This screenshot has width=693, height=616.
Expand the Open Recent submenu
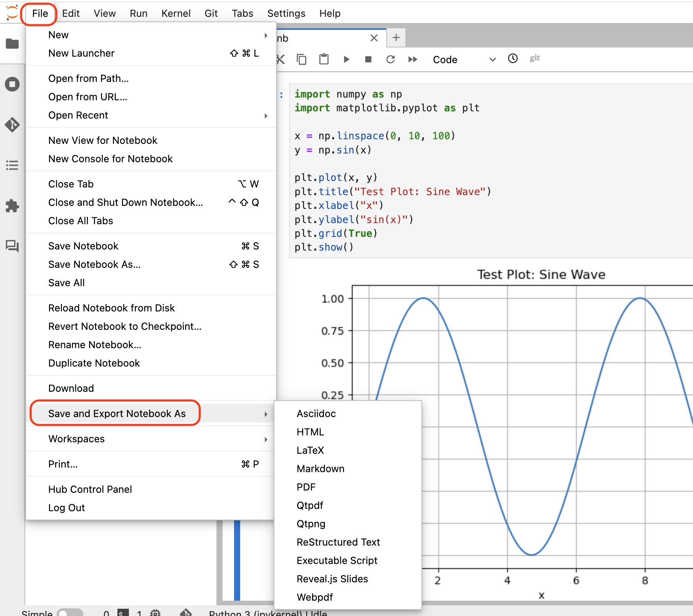pos(151,115)
